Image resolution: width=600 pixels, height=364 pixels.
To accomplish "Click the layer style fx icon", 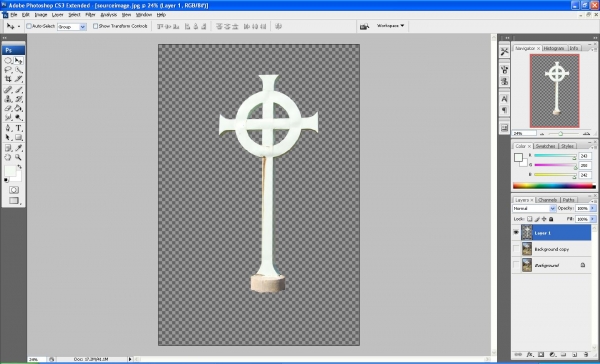I will (x=530, y=355).
